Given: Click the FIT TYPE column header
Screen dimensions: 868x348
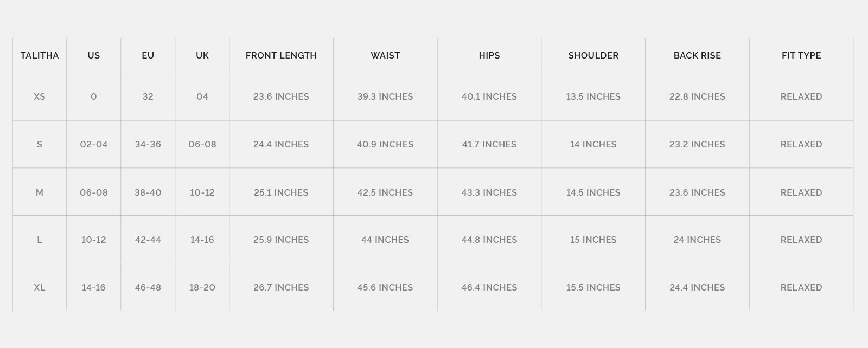Looking at the screenshot, I should point(801,55).
